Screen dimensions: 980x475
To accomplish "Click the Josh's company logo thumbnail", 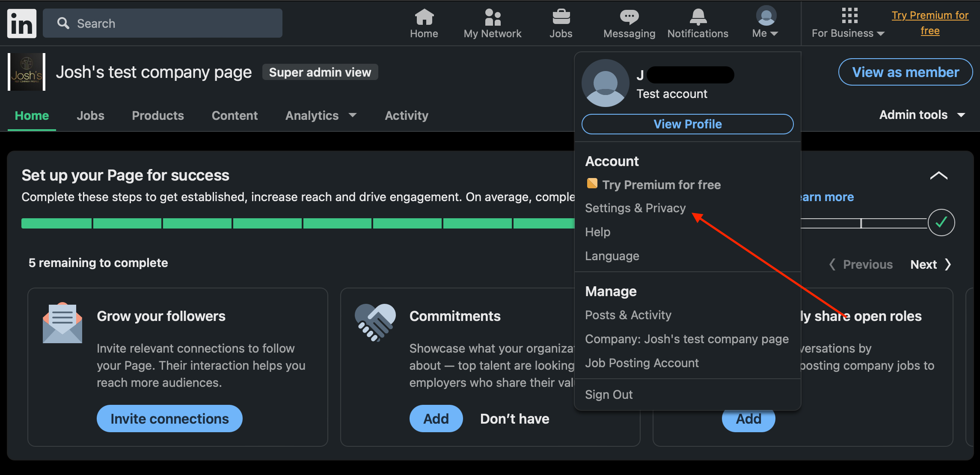I will (27, 72).
